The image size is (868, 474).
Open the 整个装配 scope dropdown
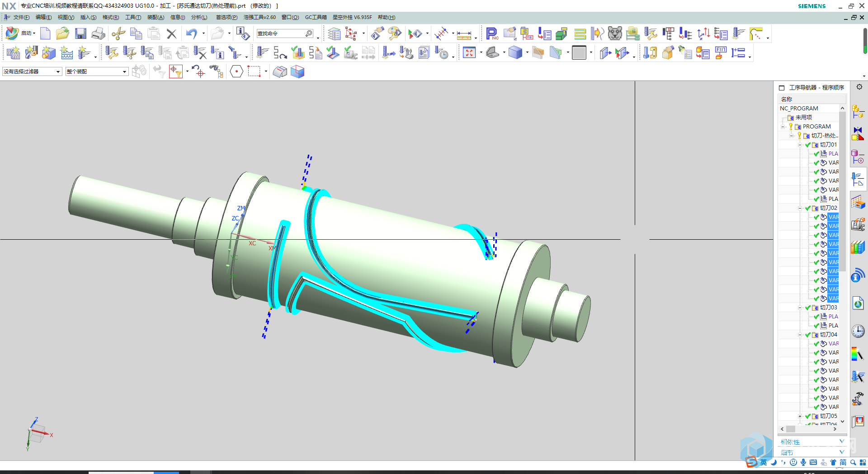[97, 71]
